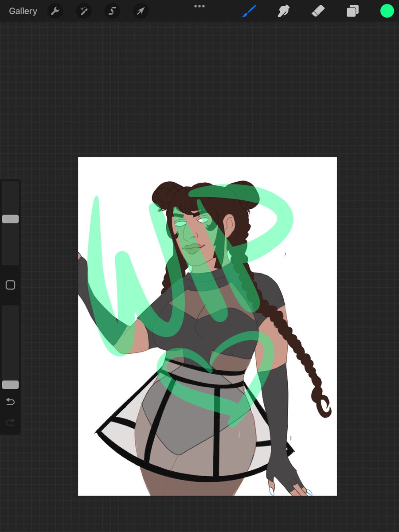This screenshot has height=532, width=399.
Task: Activate the Selection S-shaped tool
Action: click(112, 11)
